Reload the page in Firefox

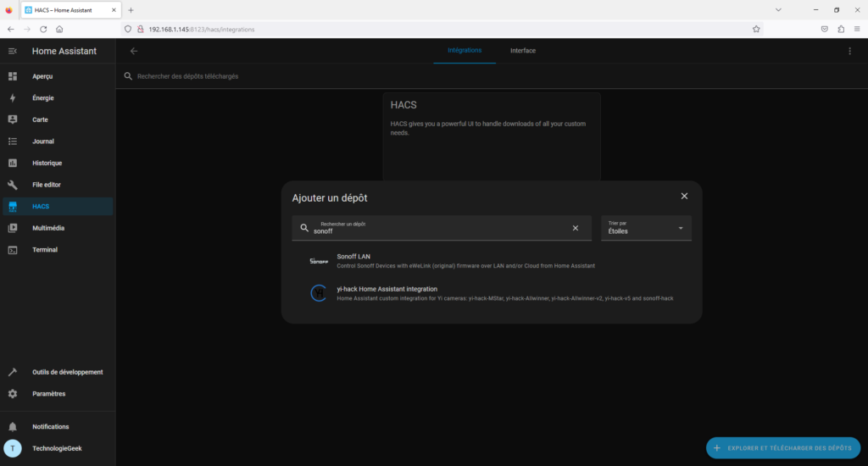coord(43,30)
